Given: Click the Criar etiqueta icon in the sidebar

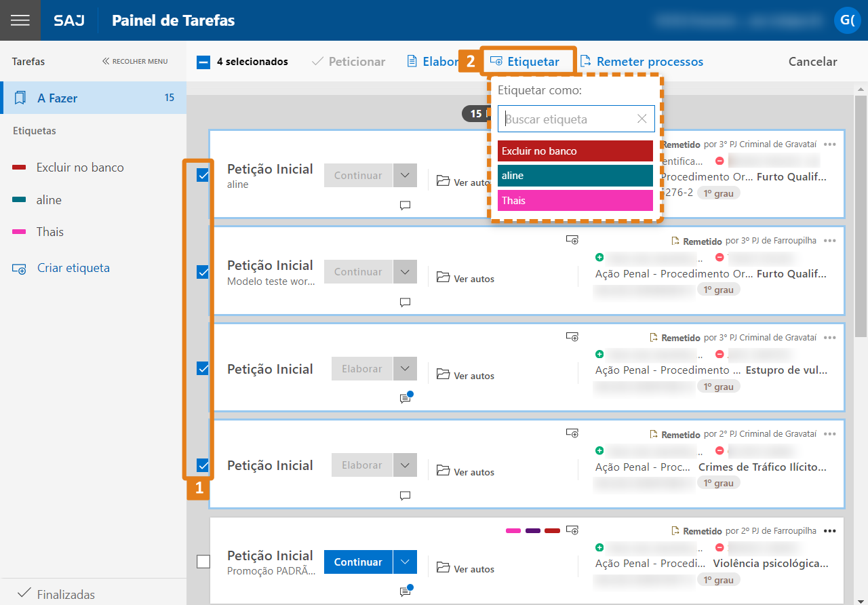Looking at the screenshot, I should coord(19,269).
